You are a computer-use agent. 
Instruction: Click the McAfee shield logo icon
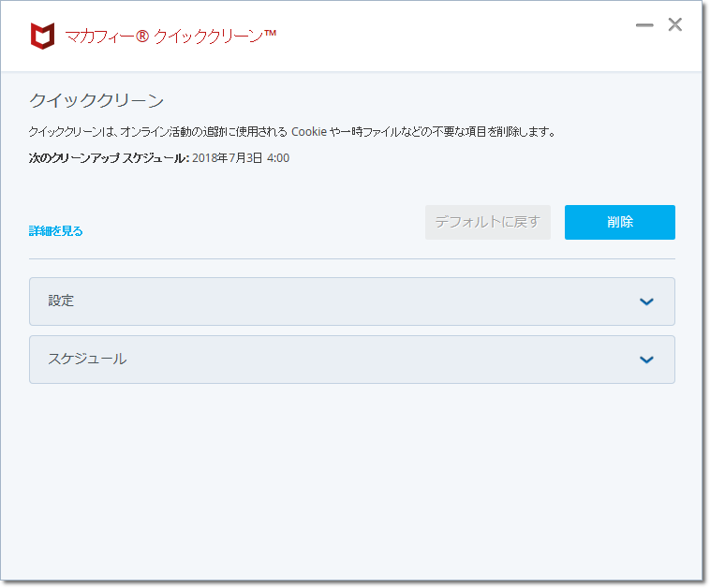[x=42, y=36]
